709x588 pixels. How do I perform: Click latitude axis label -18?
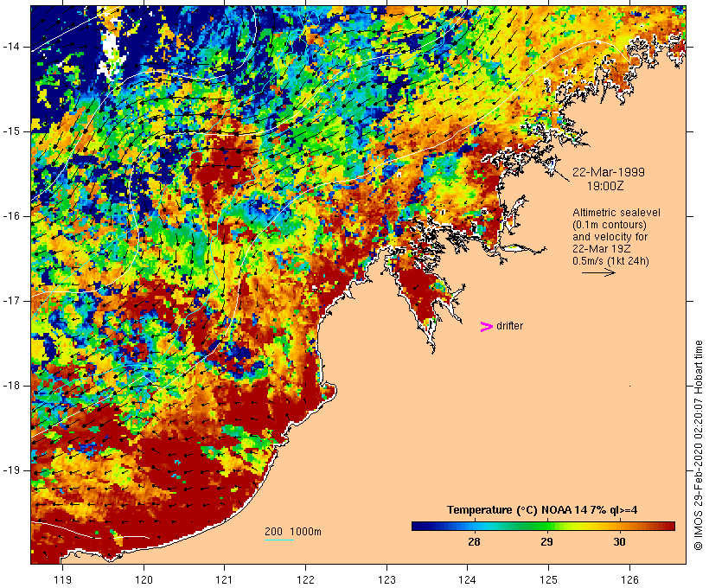10,386
